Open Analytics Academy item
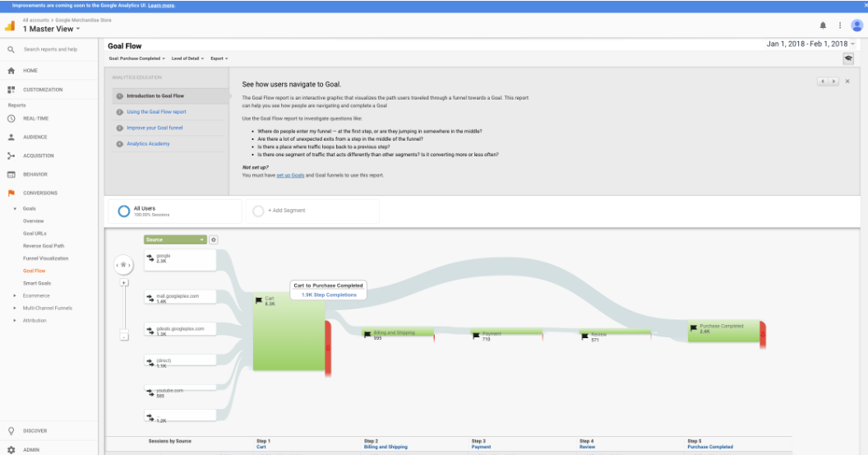 148,144
